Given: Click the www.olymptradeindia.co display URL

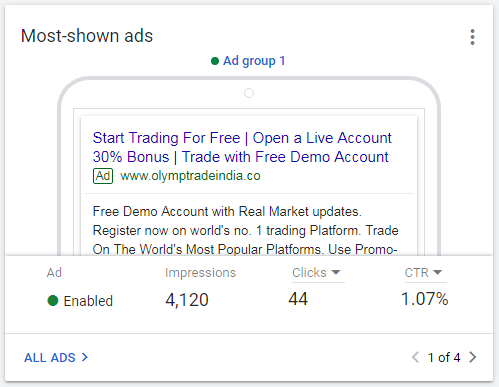Looking at the screenshot, I should [x=190, y=176].
